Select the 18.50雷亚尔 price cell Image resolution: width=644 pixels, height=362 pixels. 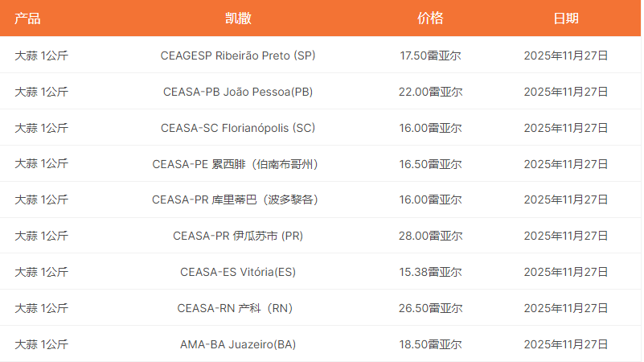click(430, 344)
